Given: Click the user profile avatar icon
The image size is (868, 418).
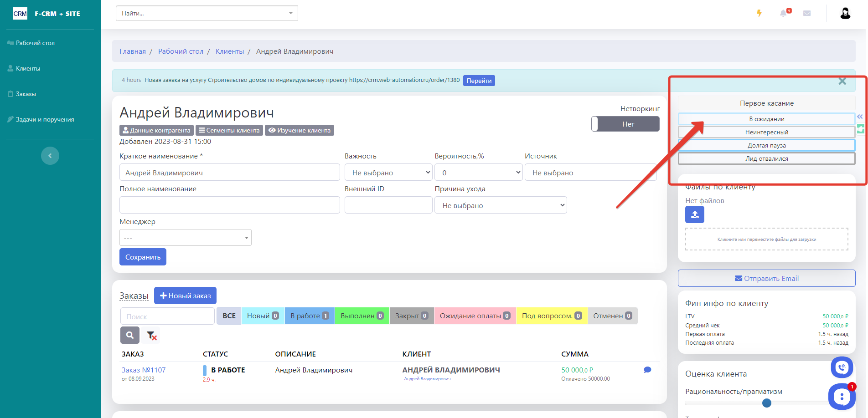Looking at the screenshot, I should coord(845,13).
